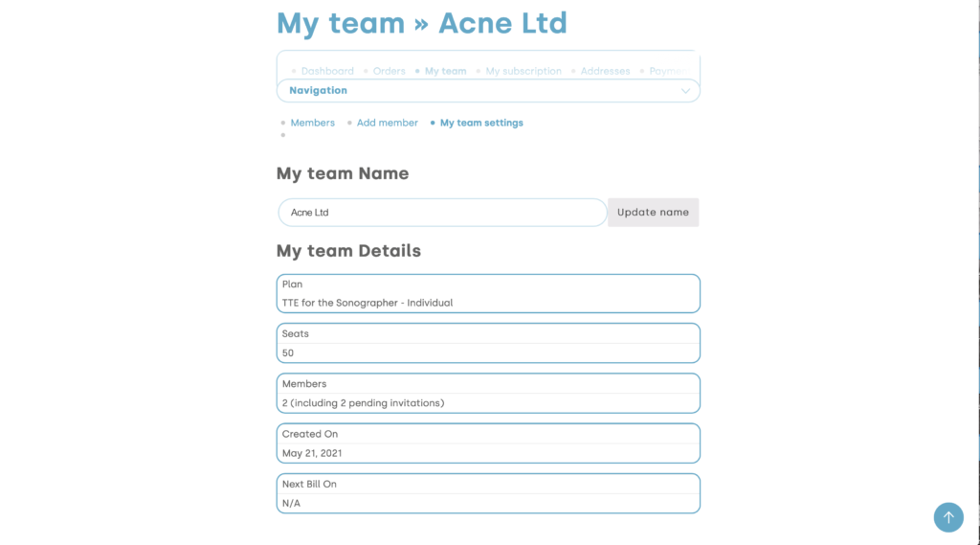Select the My team menu item
The image size is (980, 545).
[445, 71]
